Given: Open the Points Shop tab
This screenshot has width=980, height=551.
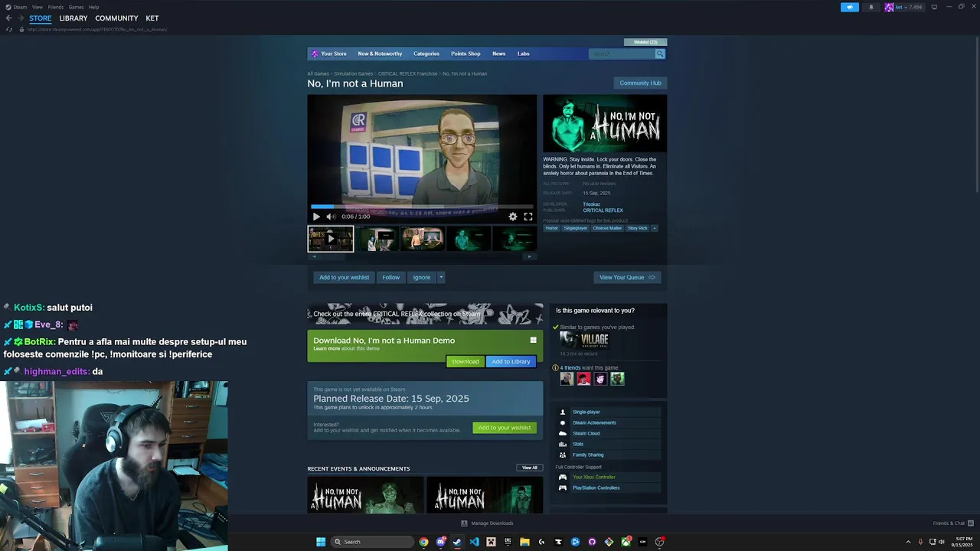Looking at the screenshot, I should pos(465,54).
